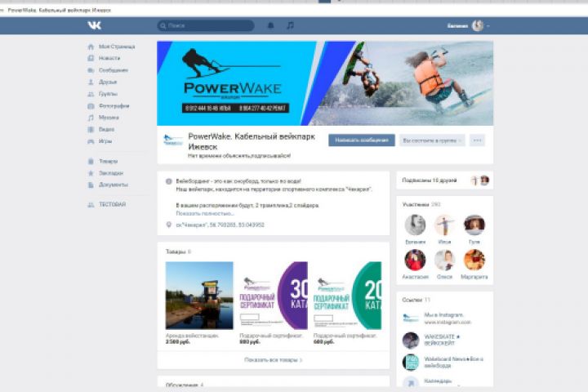
Task: Open member Олеся's avatar
Action: (x=444, y=260)
